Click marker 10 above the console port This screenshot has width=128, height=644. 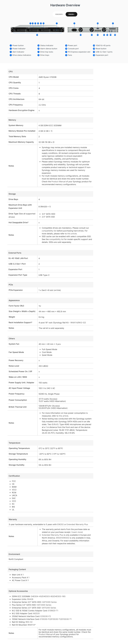(98, 23)
